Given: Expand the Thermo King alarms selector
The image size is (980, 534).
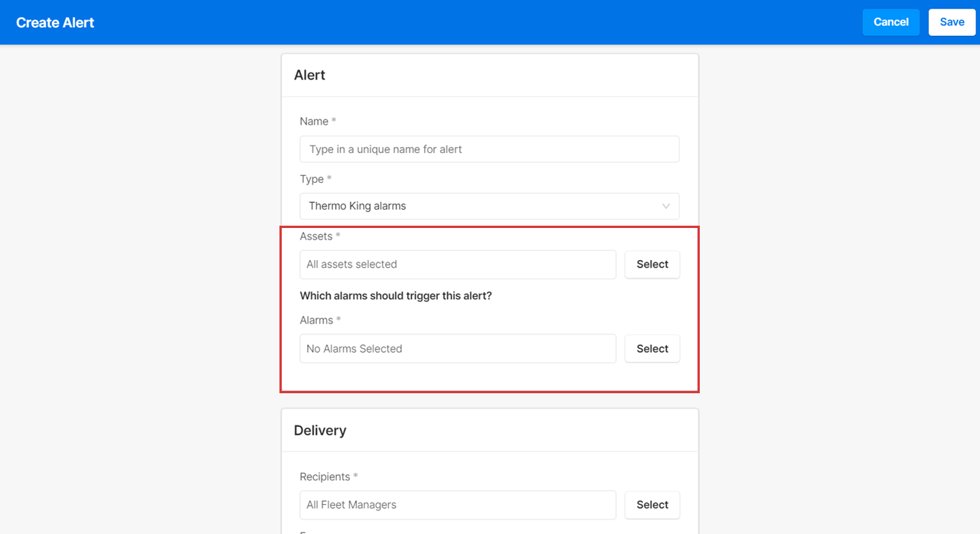Looking at the screenshot, I should tap(489, 206).
